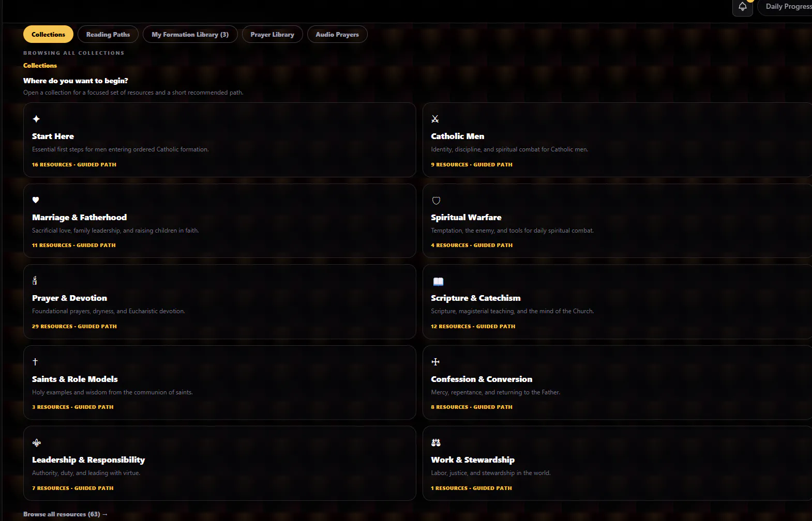Click the crossed swords icon for Catholic Men
This screenshot has width=812, height=521.
pos(435,119)
